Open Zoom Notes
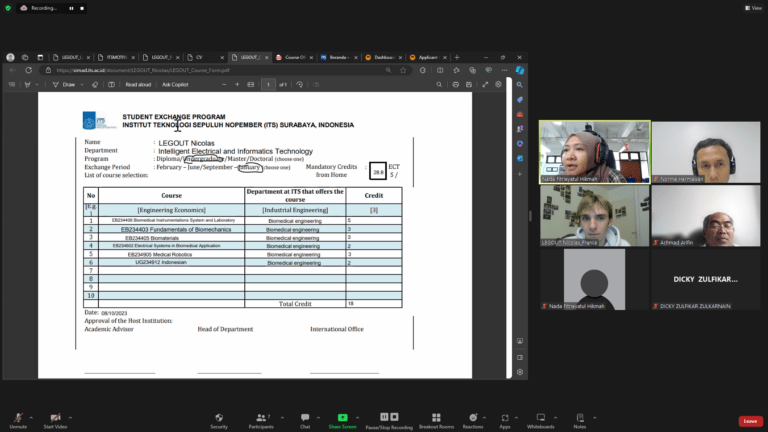The height and width of the screenshot is (432, 768). click(x=579, y=417)
